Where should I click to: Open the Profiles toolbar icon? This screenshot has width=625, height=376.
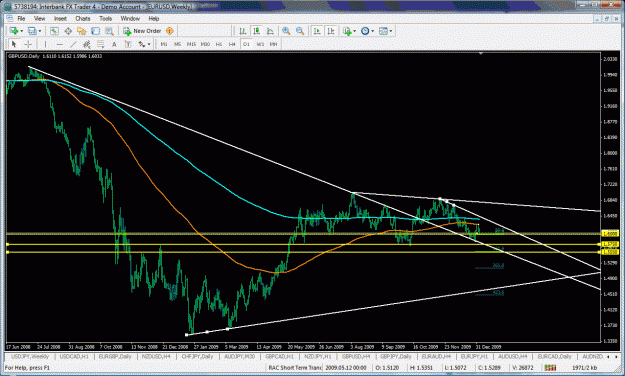(x=32, y=31)
